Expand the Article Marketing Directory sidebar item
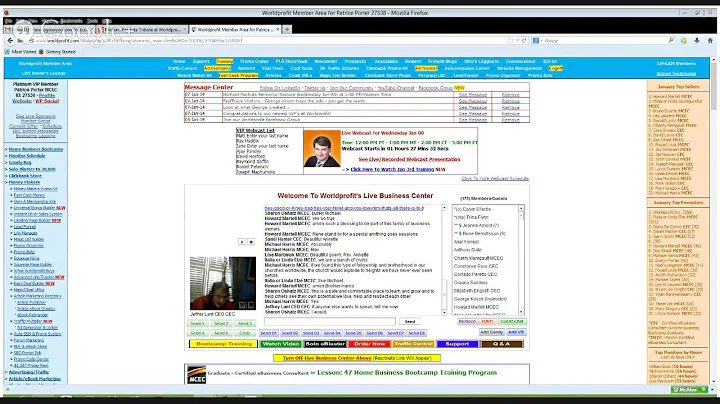720x404 pixels. (38, 296)
